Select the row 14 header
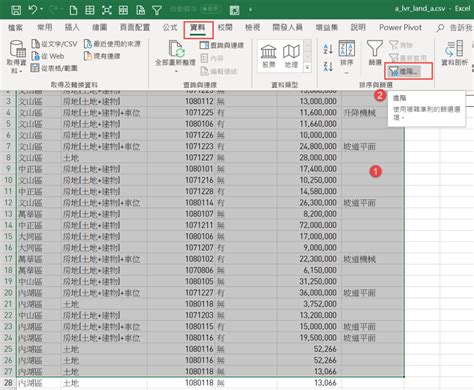 (8, 225)
